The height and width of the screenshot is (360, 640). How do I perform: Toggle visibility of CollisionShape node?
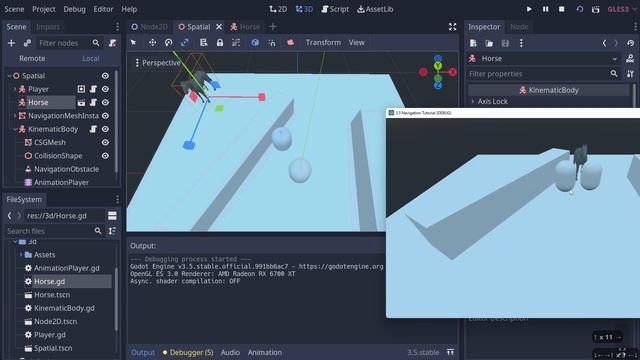pos(105,156)
